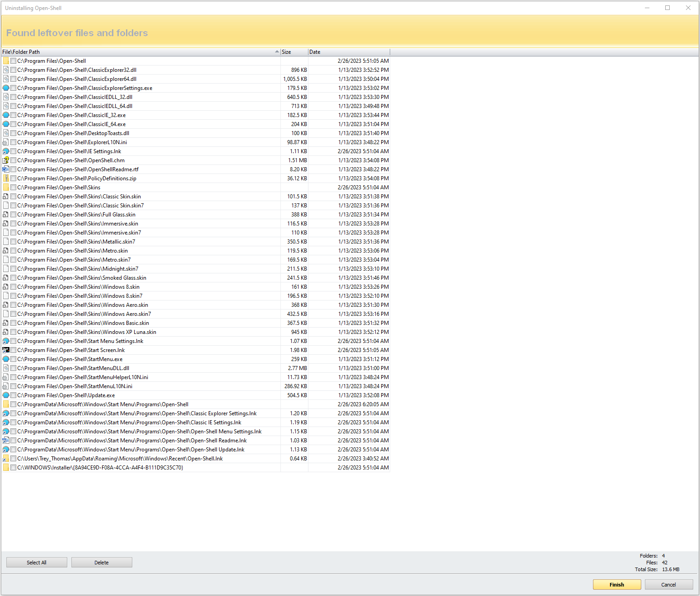
Task: Click the ClassicIEDLL_64.dll path
Action: point(75,106)
